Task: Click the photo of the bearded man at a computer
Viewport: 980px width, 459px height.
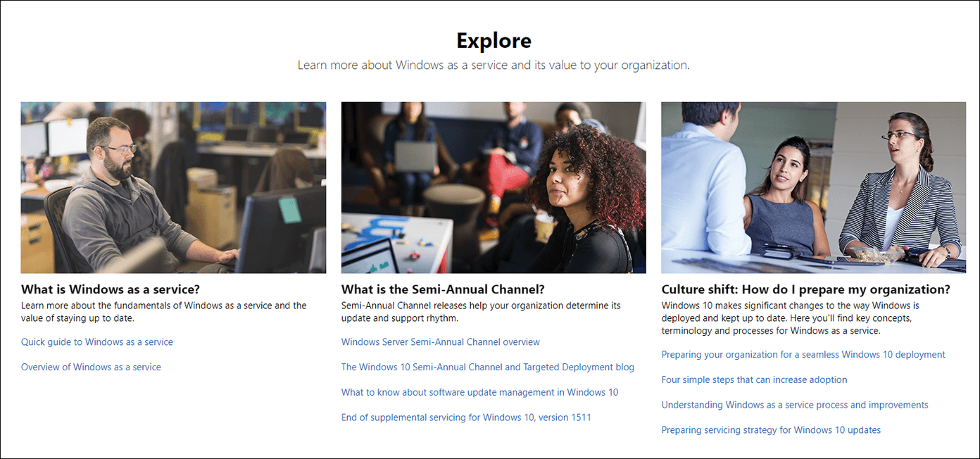Action: [x=173, y=187]
